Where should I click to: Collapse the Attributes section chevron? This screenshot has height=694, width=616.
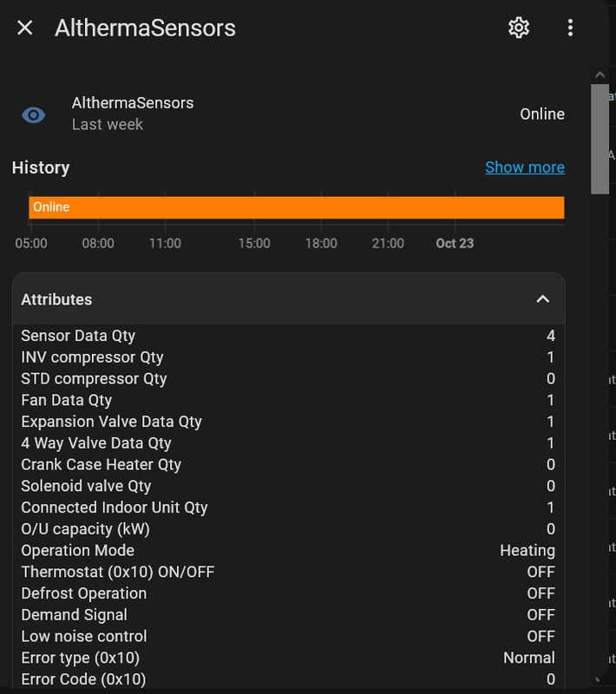[543, 299]
